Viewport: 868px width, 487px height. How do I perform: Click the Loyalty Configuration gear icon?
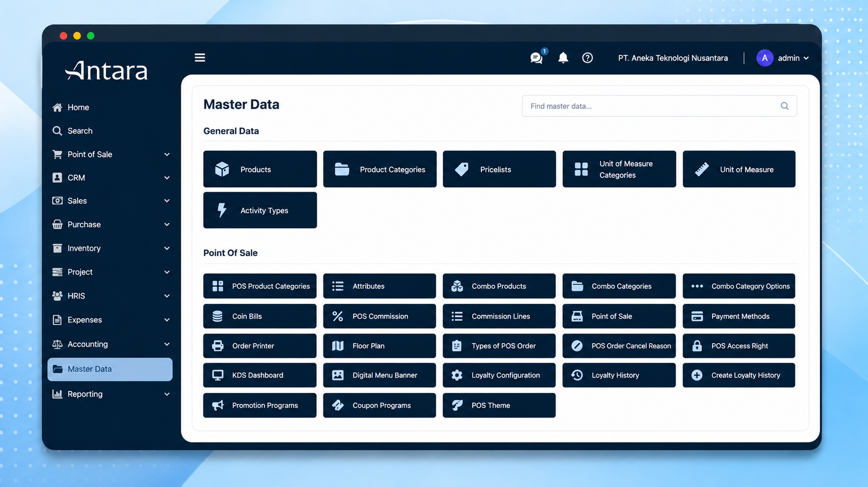tap(457, 375)
